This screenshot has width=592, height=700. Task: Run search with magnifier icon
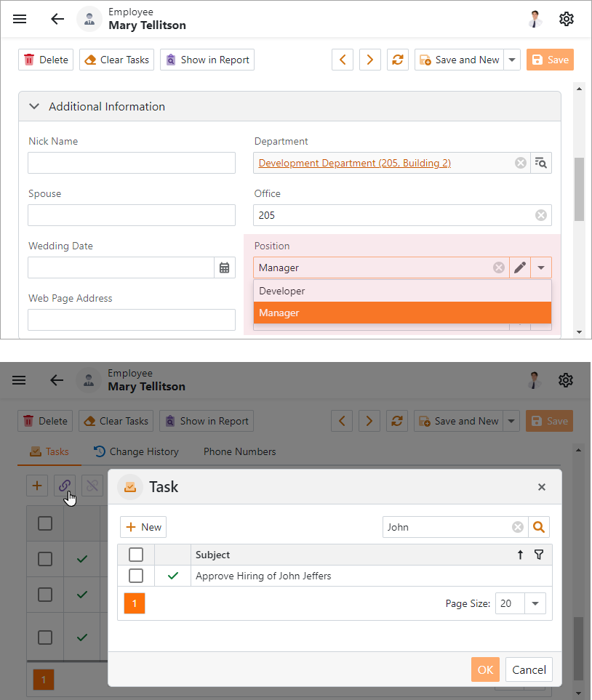539,527
